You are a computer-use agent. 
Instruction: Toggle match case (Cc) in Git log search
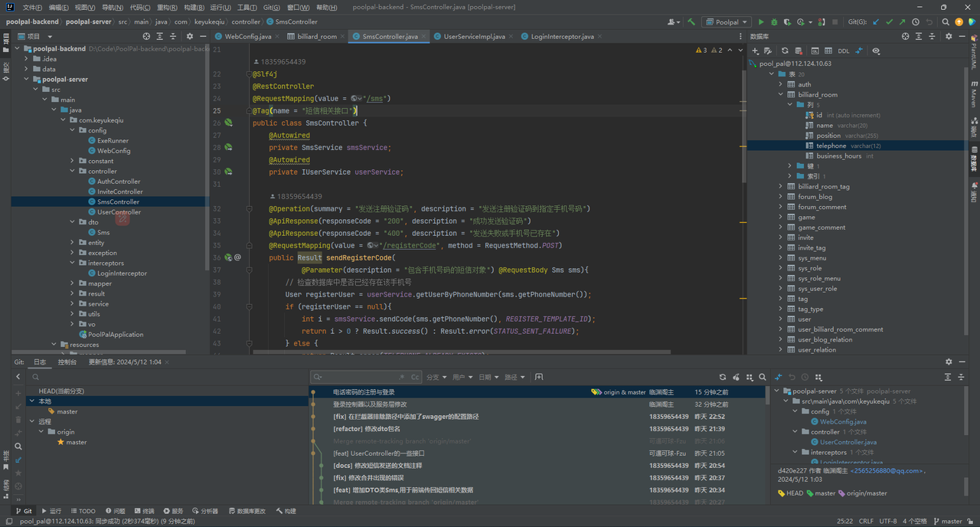415,377
